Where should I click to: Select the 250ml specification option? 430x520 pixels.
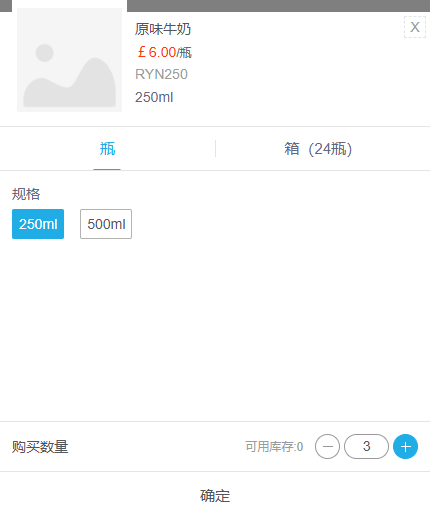(38, 224)
